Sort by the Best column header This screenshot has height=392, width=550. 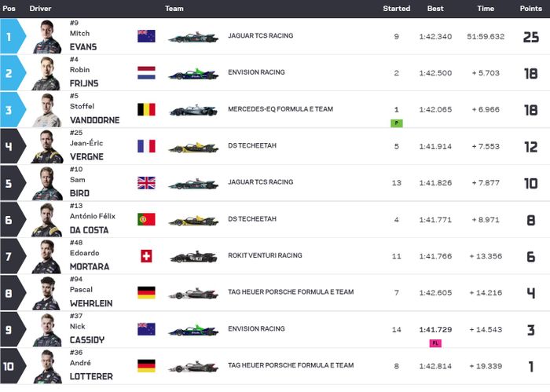(x=435, y=9)
